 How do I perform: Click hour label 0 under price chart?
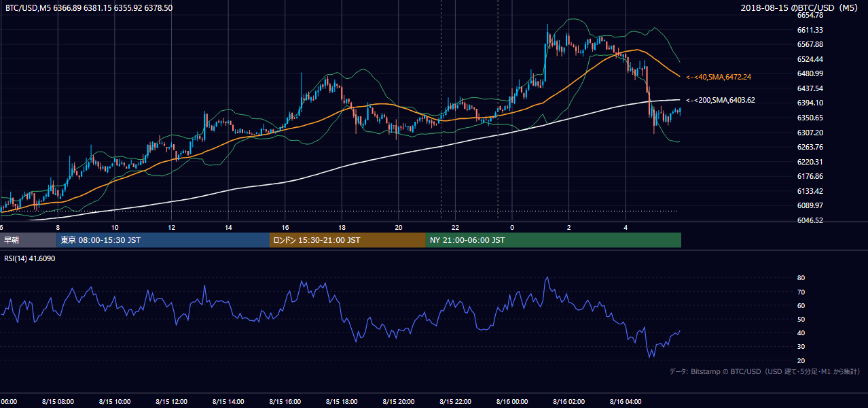point(512,227)
